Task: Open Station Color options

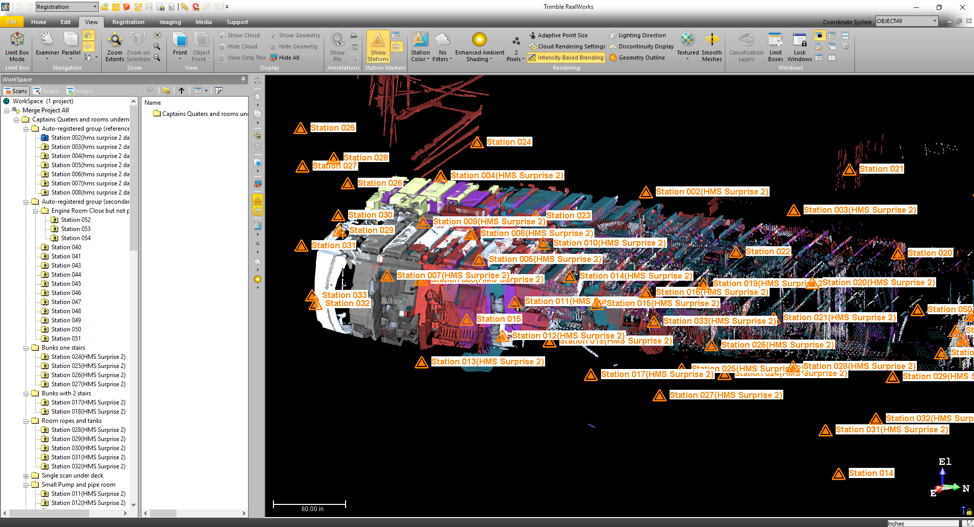Action: click(420, 47)
